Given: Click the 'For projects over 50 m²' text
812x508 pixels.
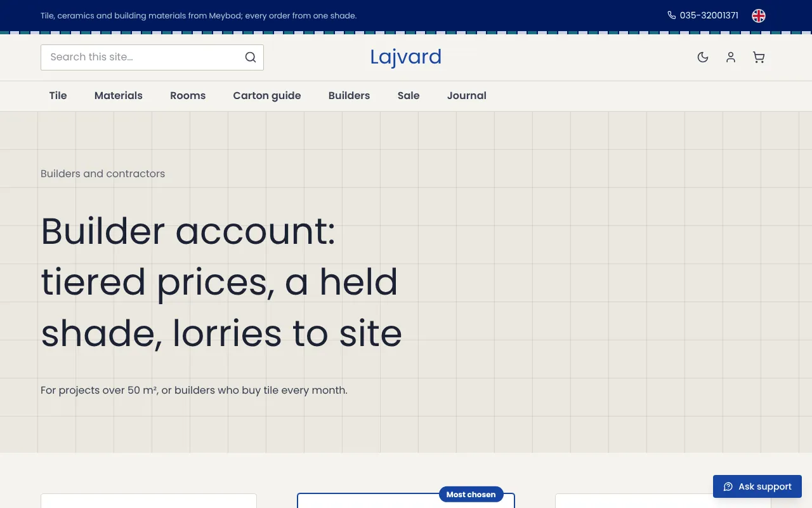Looking at the screenshot, I should (x=194, y=391).
